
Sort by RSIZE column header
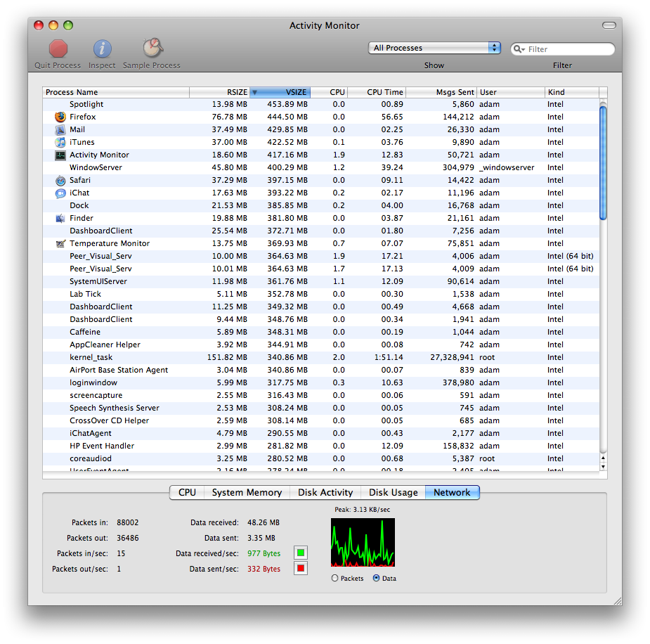coord(219,92)
